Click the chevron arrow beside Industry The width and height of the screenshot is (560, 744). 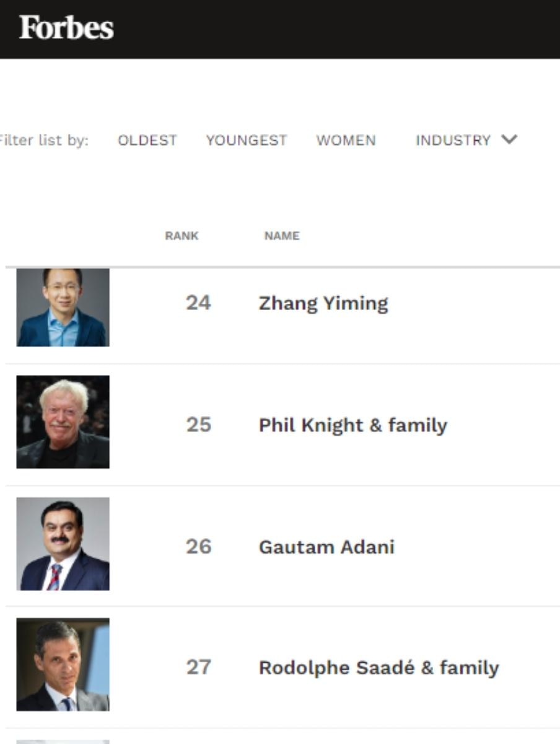[509, 139]
